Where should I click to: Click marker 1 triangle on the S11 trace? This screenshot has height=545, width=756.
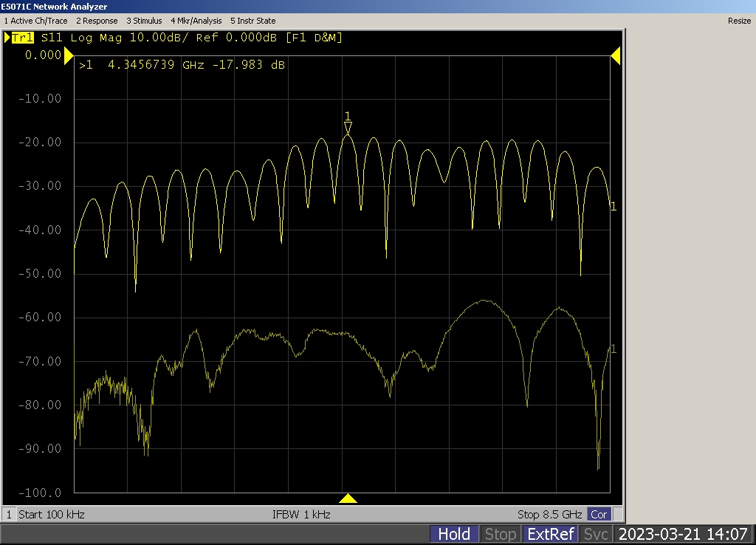coord(348,128)
